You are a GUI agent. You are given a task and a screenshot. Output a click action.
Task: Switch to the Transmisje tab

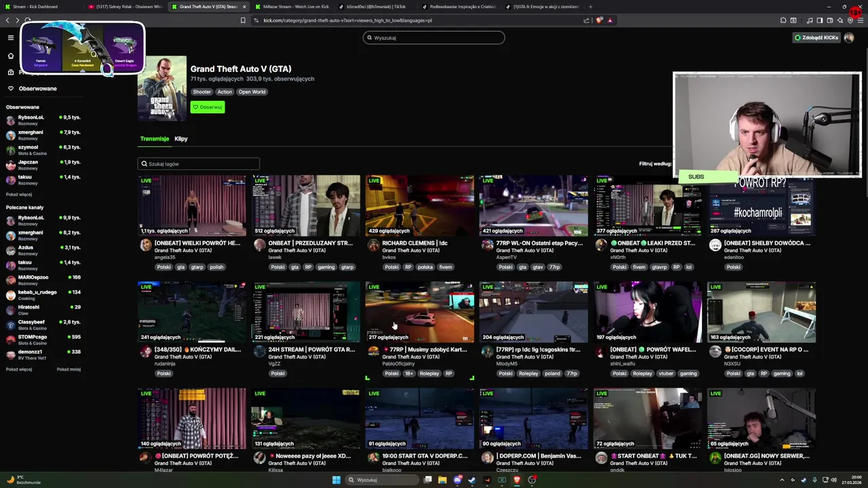point(155,139)
